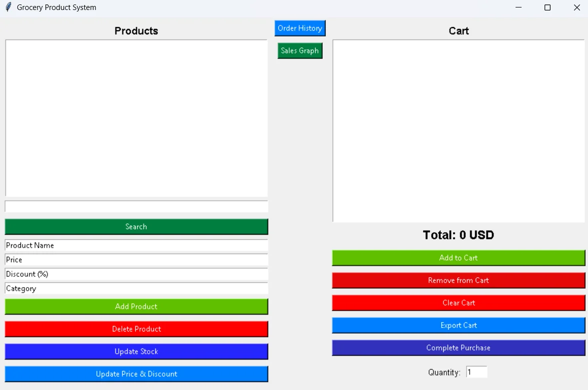
Task: Choose Update Price & Discount
Action: coord(136,374)
